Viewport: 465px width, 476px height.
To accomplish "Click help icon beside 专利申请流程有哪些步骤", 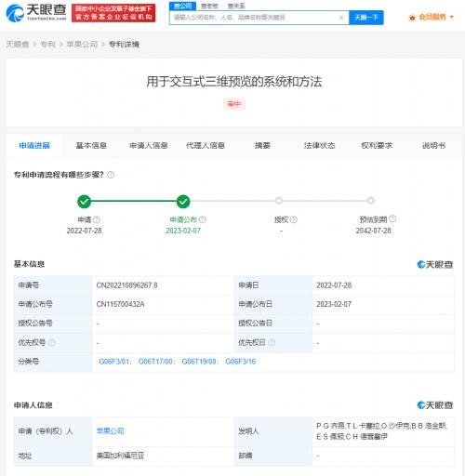I will (x=111, y=175).
